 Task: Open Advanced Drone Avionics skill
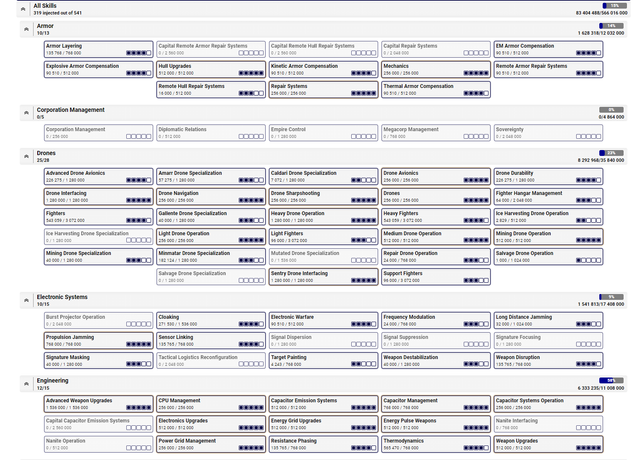[x=98, y=176]
